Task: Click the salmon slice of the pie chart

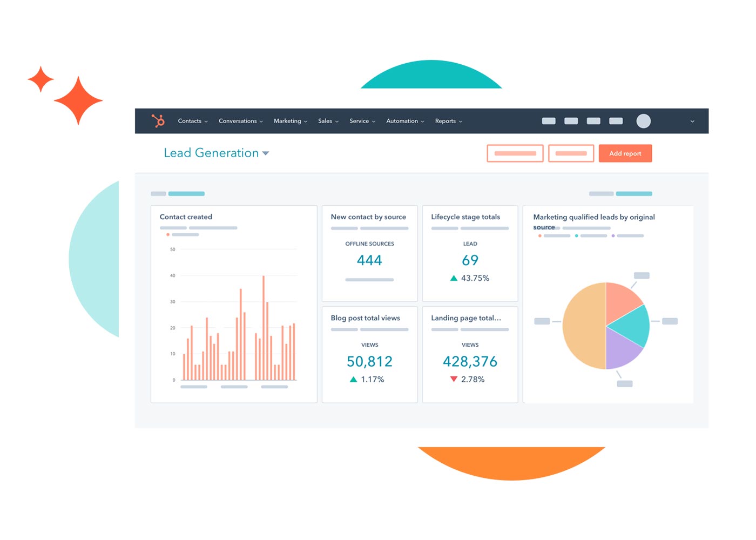Action: pyautogui.click(x=621, y=300)
